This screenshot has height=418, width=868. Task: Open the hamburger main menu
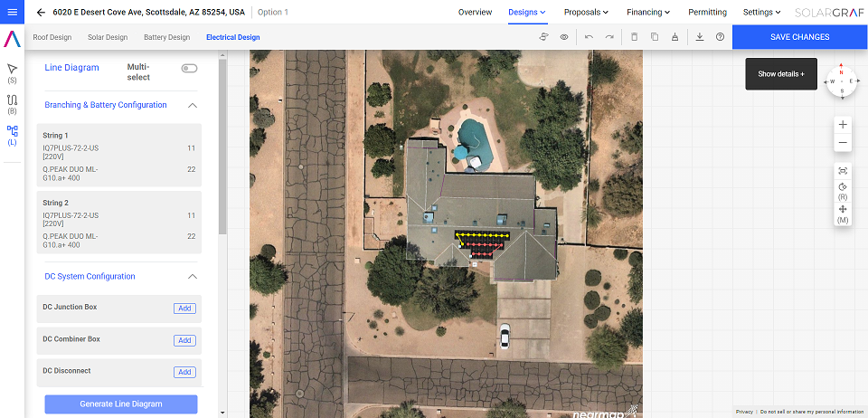(12, 12)
